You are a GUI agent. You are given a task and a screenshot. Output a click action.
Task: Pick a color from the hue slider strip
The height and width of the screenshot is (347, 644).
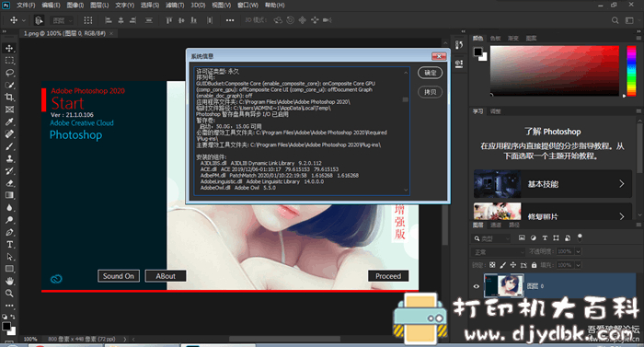(x=631, y=71)
